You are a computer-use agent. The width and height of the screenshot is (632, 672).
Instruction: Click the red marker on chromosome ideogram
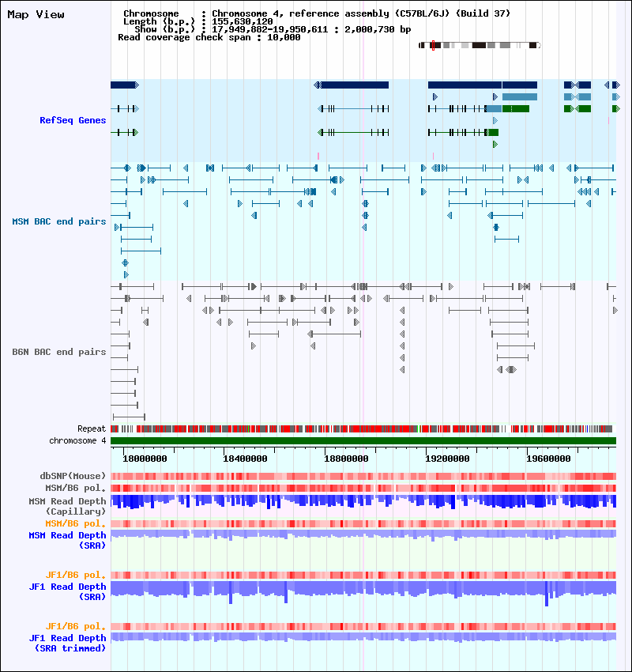pos(433,45)
